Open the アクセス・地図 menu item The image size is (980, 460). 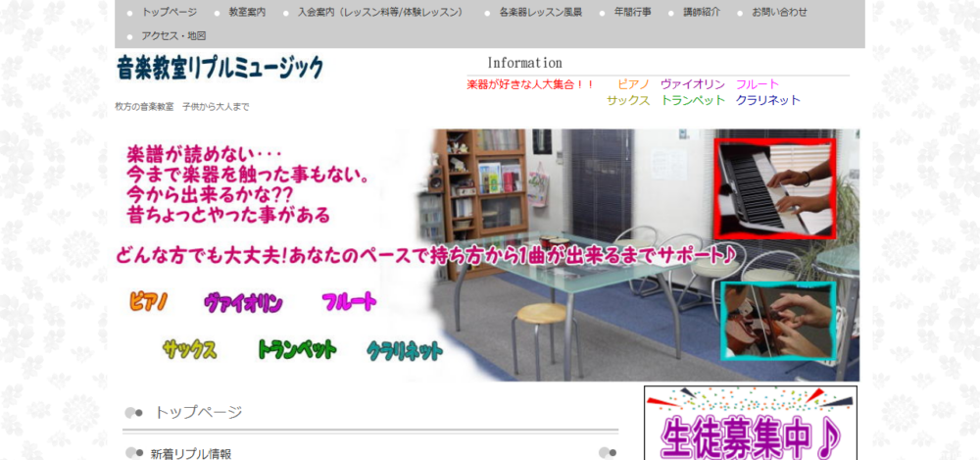point(173,35)
